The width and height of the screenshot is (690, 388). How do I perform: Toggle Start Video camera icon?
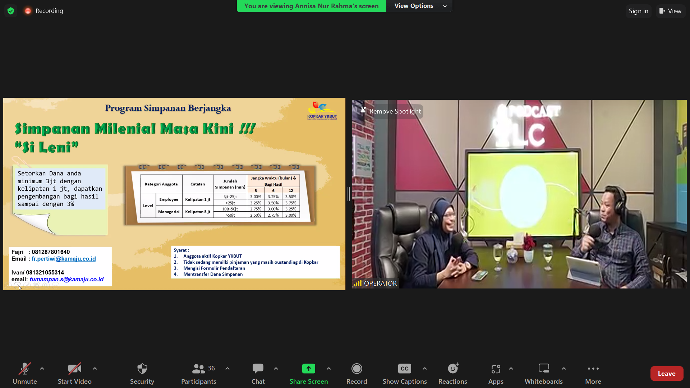pyautogui.click(x=74, y=369)
